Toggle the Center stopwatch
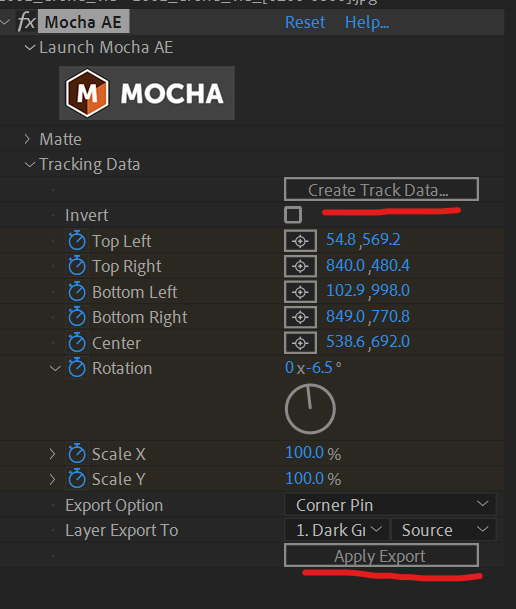Viewport: 516px width, 609px height. click(76, 343)
